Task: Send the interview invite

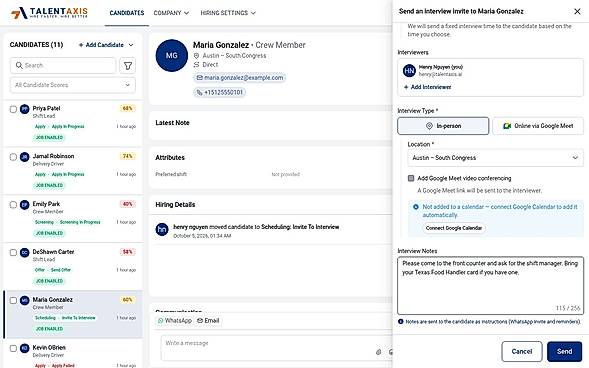Action: [x=565, y=352]
